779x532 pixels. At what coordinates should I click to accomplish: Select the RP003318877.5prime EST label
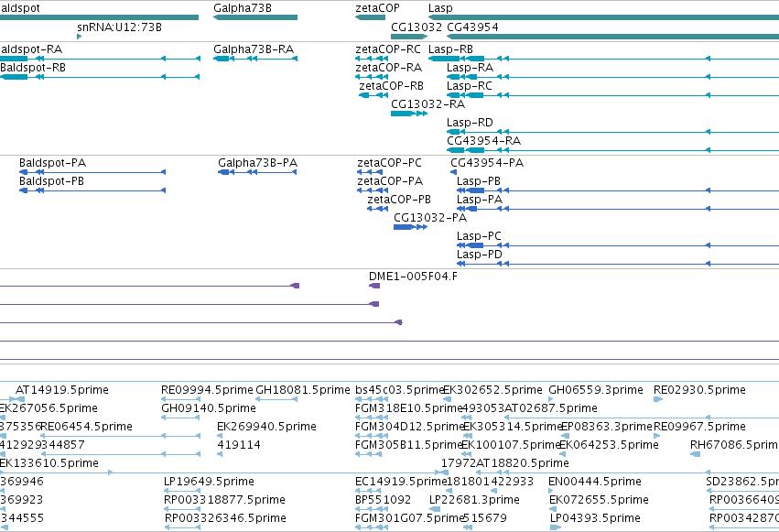point(224,501)
